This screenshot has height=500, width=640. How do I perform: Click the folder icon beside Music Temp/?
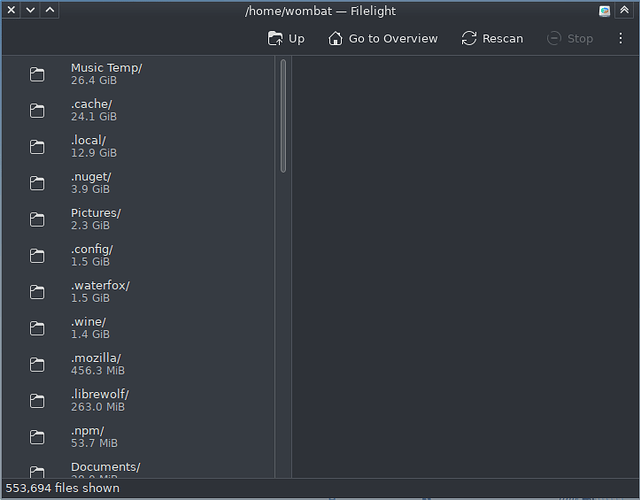38,75
